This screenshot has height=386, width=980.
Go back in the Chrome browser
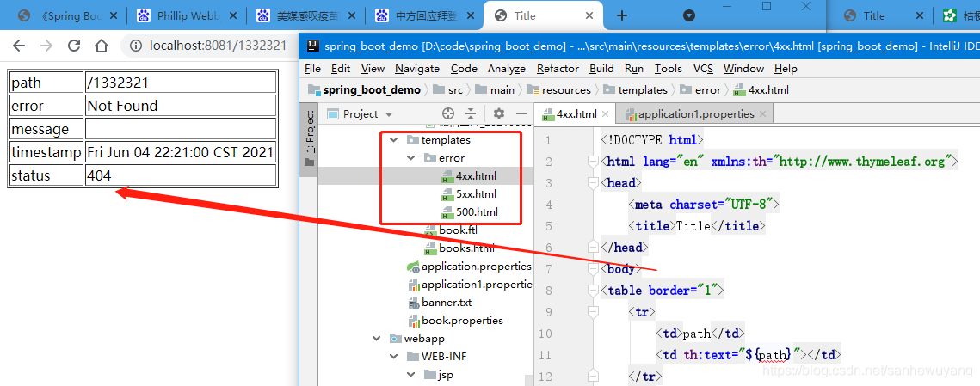[20, 46]
